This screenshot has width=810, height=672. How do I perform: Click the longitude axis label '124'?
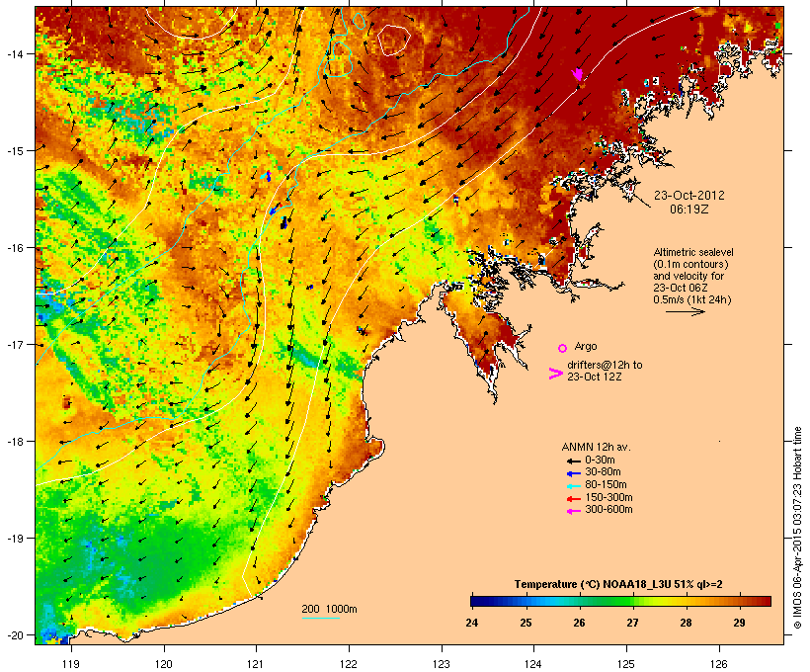point(533,664)
